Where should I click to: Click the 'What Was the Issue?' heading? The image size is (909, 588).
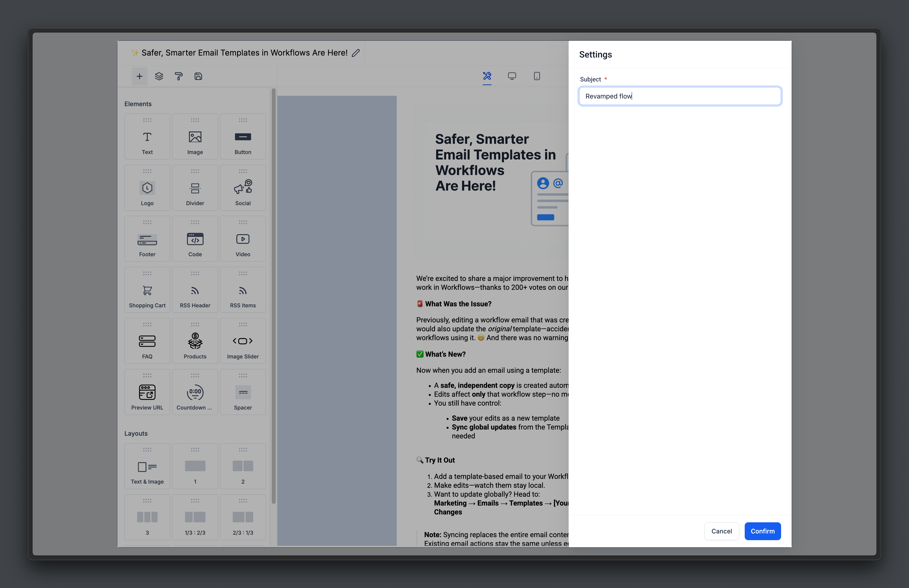458,304
